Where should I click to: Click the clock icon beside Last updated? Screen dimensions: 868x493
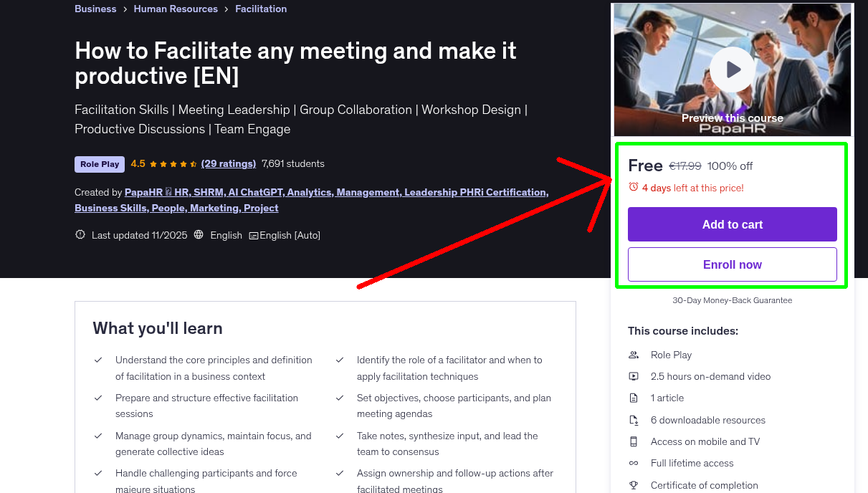[80, 234]
